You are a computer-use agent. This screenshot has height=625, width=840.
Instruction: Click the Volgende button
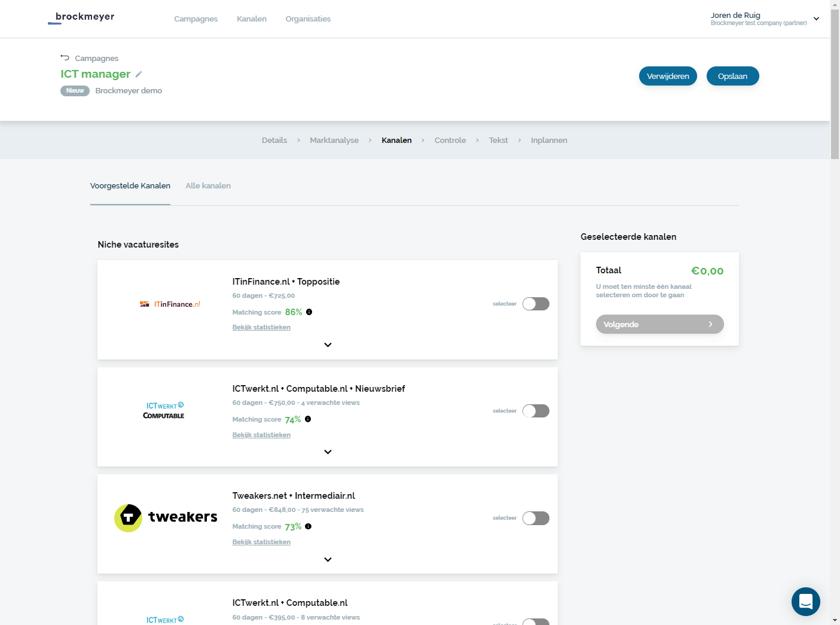point(660,324)
